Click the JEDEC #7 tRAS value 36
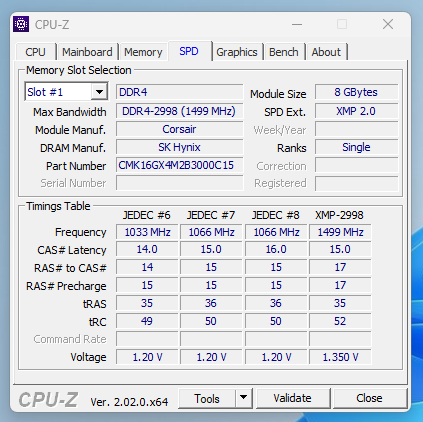Viewport: 423px width, 422px height. (x=211, y=303)
